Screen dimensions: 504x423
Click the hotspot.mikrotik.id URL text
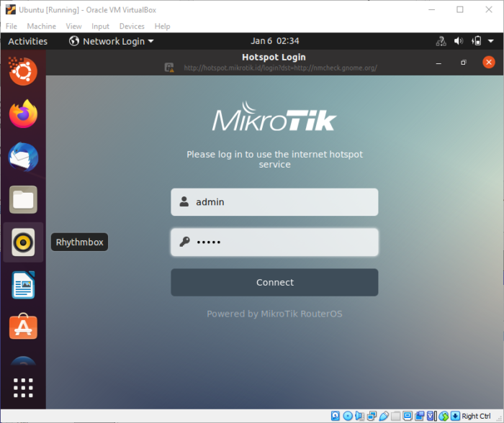tap(280, 68)
